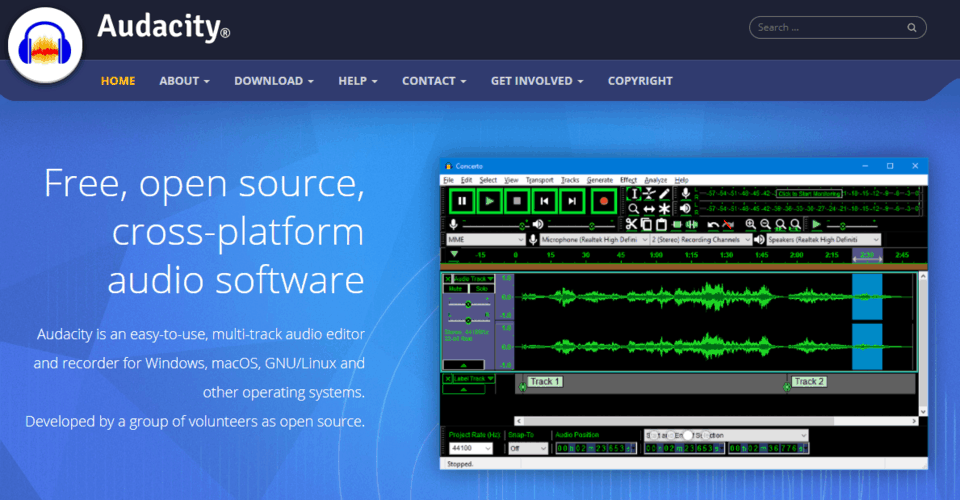Open the ABOUT navigation menu
This screenshot has height=500, width=960.
pos(184,81)
